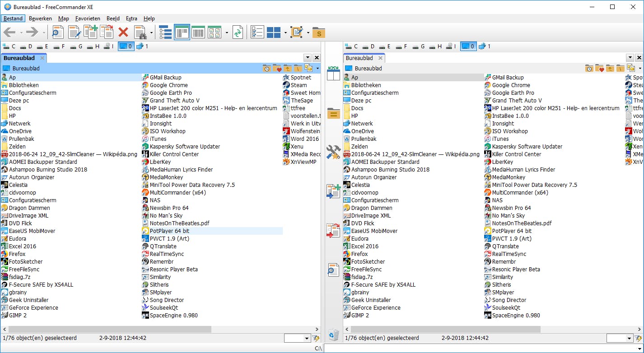This screenshot has height=353, width=644.
Task: Toggle the thumbnails view mode button
Action: click(x=214, y=32)
